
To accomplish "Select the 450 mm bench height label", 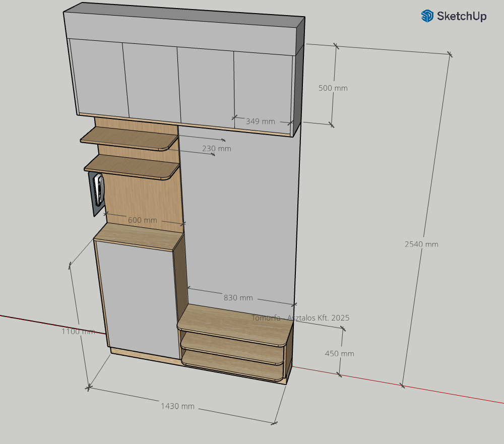I will pos(339,353).
